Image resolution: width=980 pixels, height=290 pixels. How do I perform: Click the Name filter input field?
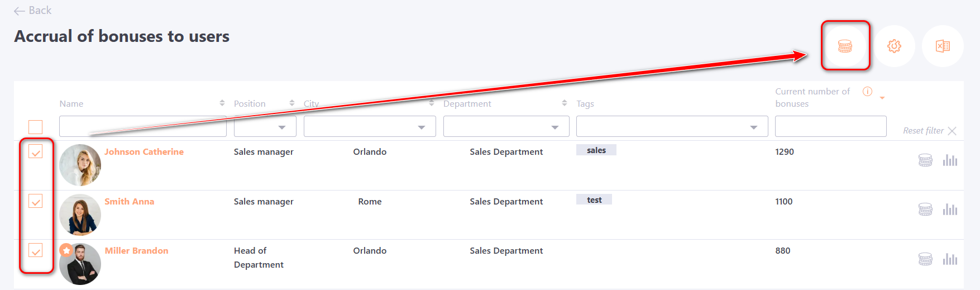(142, 127)
